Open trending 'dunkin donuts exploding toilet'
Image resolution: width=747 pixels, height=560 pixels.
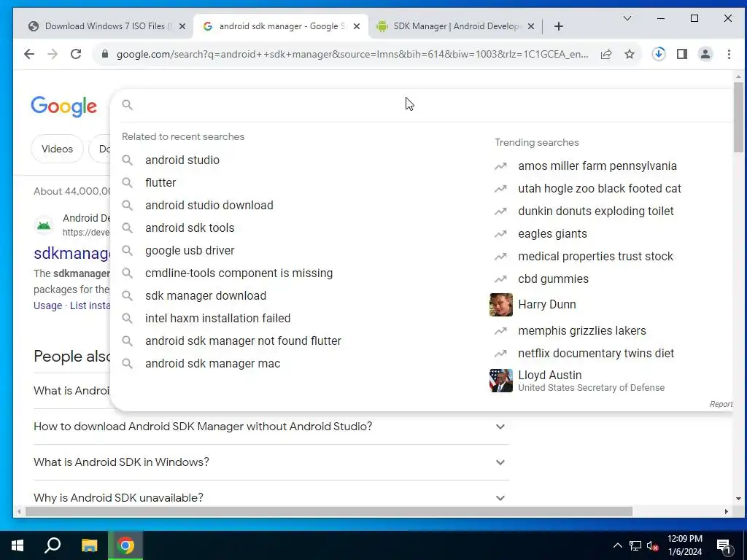pyautogui.click(x=595, y=211)
